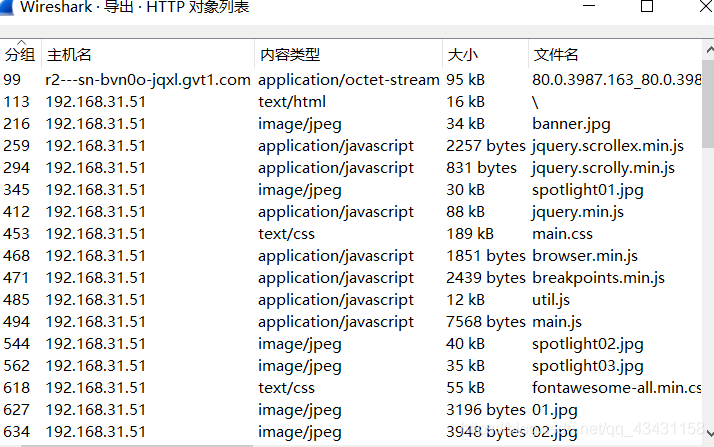Select the breakpoints.min.js file row
The image size is (714, 447).
pyautogui.click(x=351, y=278)
